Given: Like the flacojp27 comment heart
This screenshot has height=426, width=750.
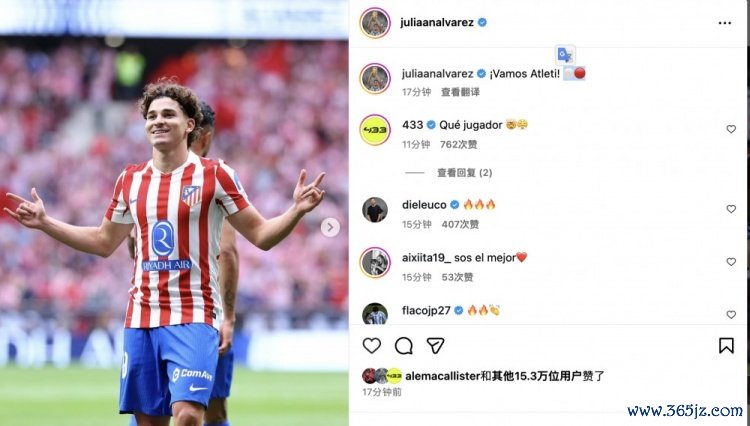Looking at the screenshot, I should point(731,315).
